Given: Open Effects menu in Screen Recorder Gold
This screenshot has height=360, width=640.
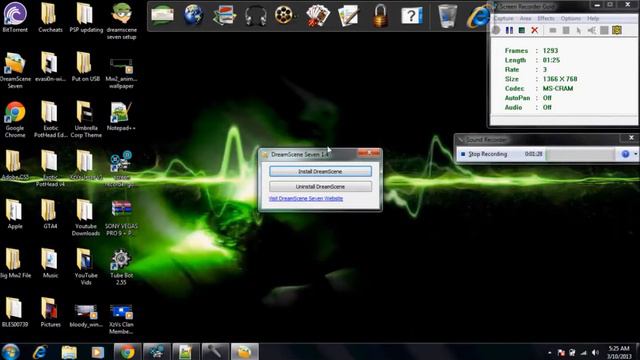Looking at the screenshot, I should click(x=546, y=18).
